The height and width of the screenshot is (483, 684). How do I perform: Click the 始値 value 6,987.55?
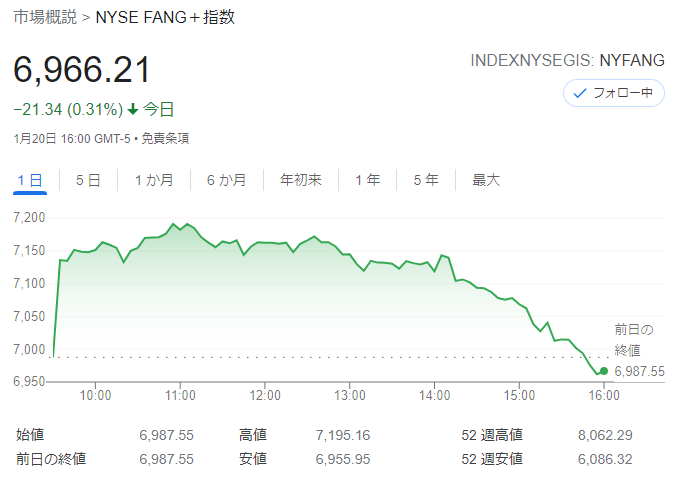pos(166,435)
